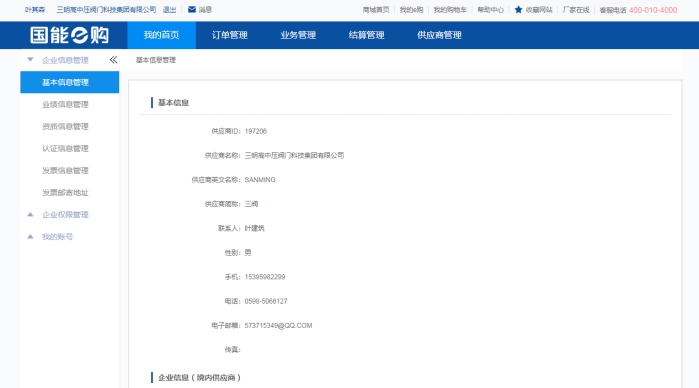Expand the 企业权限管理 section arrow

point(30,215)
